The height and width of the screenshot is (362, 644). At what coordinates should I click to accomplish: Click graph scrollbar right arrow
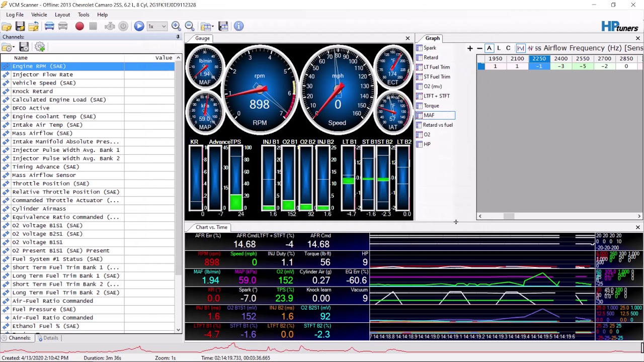[x=639, y=216]
